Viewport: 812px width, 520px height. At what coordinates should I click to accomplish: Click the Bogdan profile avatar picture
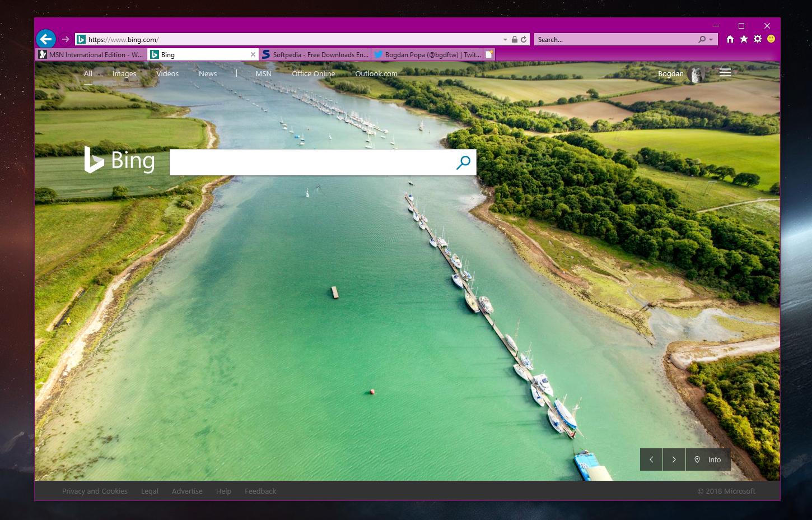point(697,74)
